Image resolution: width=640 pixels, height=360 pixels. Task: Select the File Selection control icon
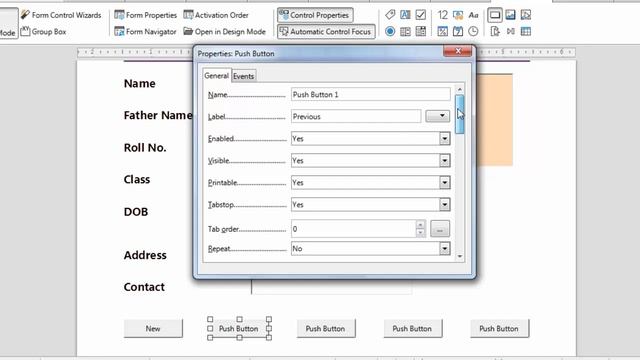[495, 31]
